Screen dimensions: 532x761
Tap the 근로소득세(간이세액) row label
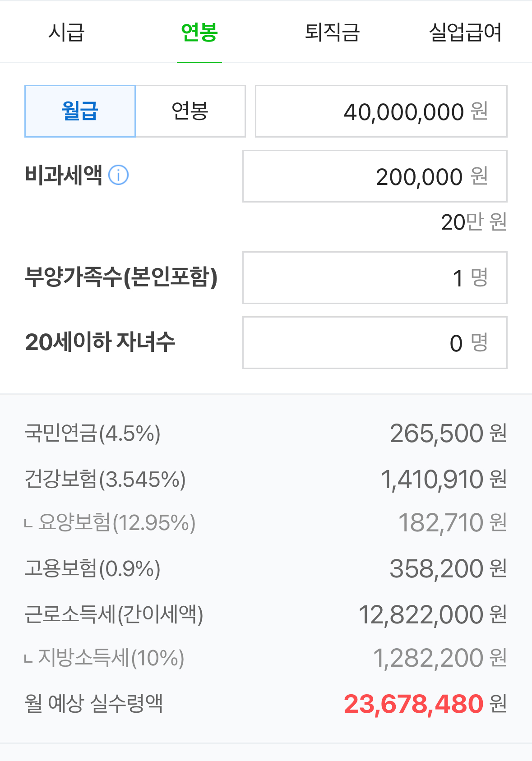pyautogui.click(x=114, y=614)
